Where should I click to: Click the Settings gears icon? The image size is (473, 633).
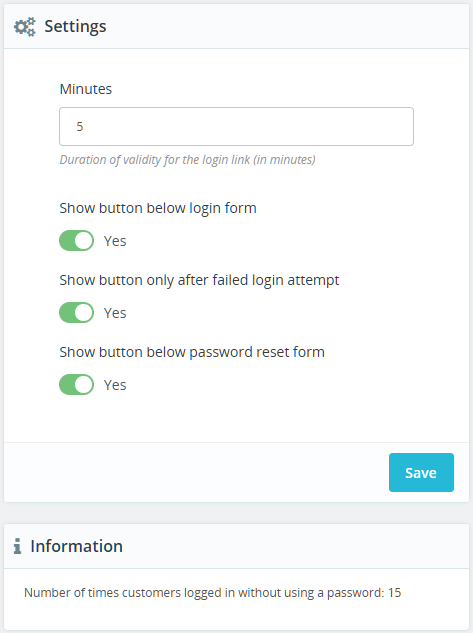click(x=25, y=27)
